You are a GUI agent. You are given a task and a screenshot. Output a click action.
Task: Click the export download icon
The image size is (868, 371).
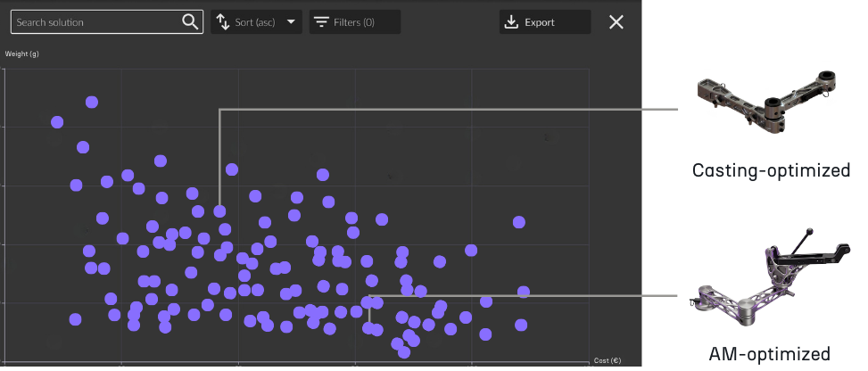click(x=511, y=22)
